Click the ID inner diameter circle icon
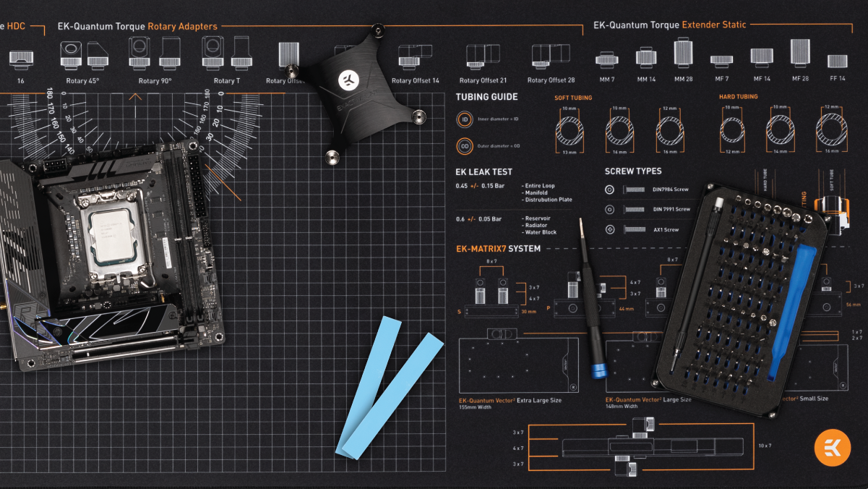 465,119
